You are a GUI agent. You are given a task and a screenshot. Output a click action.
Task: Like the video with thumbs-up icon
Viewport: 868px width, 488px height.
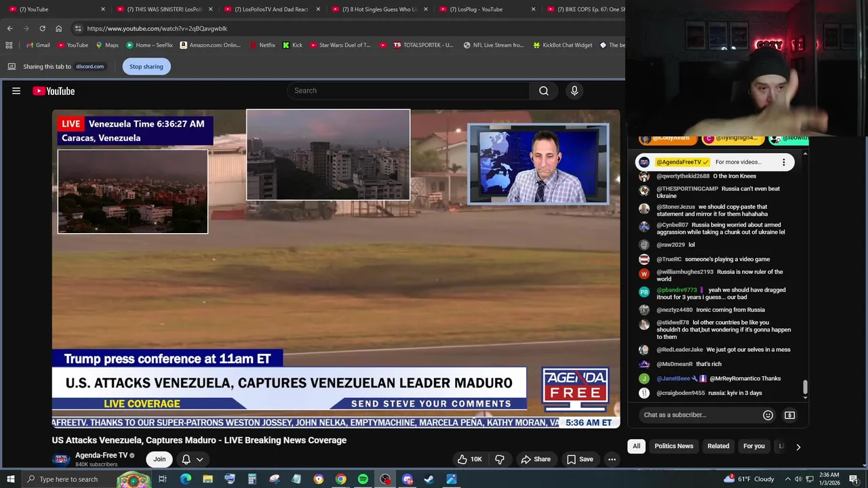coord(469,460)
